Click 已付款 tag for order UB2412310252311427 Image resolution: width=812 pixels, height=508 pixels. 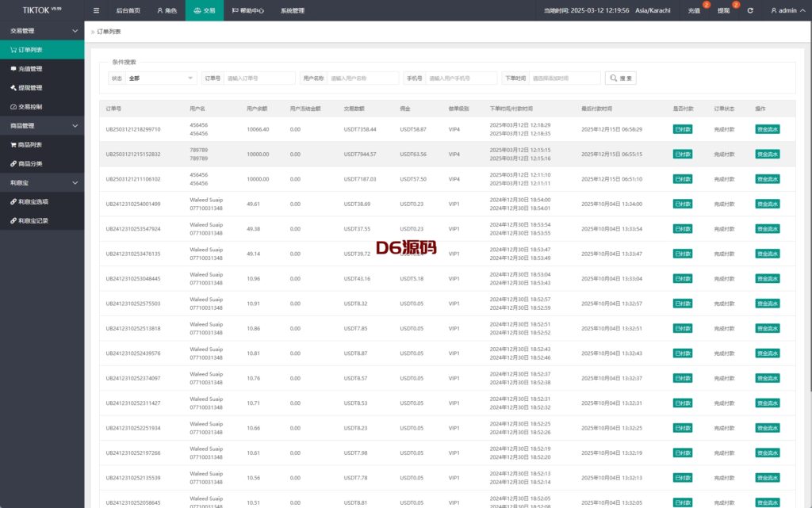tap(683, 403)
